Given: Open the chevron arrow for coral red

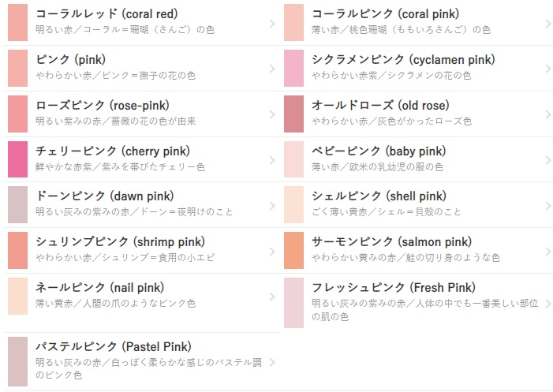Looking at the screenshot, I should coord(272,24).
